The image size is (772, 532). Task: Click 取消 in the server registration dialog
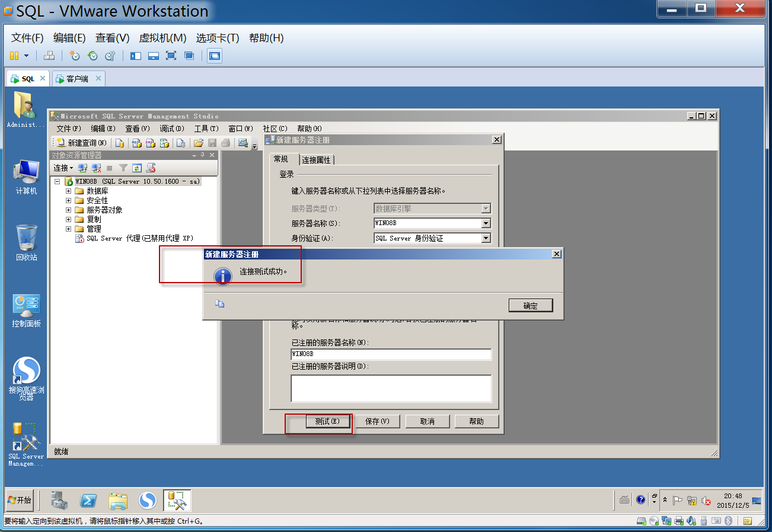tap(427, 421)
